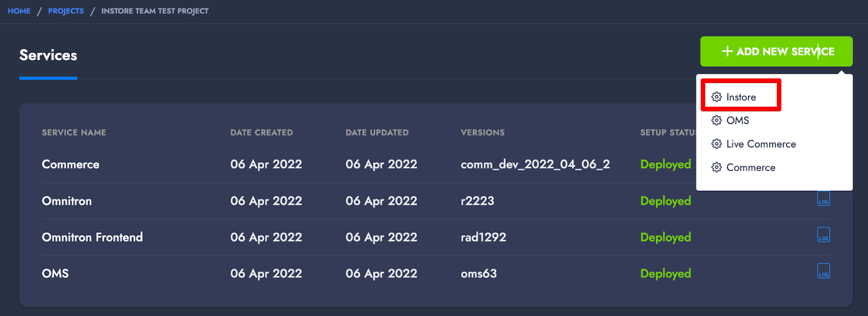Click the gear icon beside Commerce option
This screenshot has width=868, height=316.
tap(717, 167)
